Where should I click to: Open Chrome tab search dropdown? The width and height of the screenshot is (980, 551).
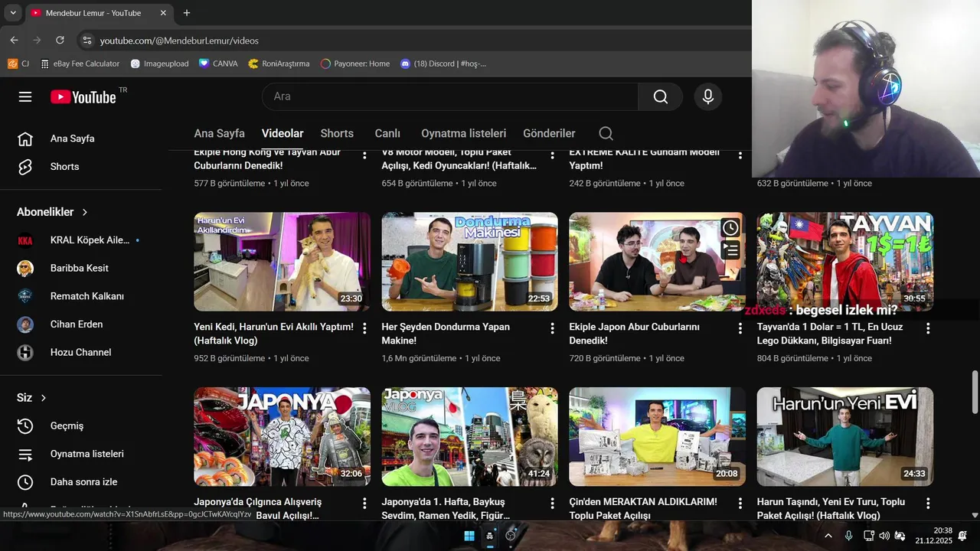pyautogui.click(x=12, y=13)
